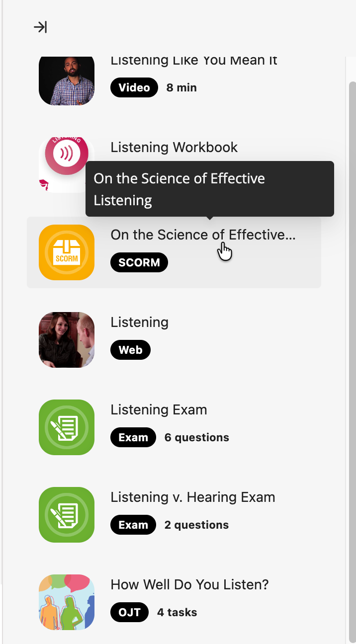
Task: Click the OJT badge
Action: (x=129, y=613)
